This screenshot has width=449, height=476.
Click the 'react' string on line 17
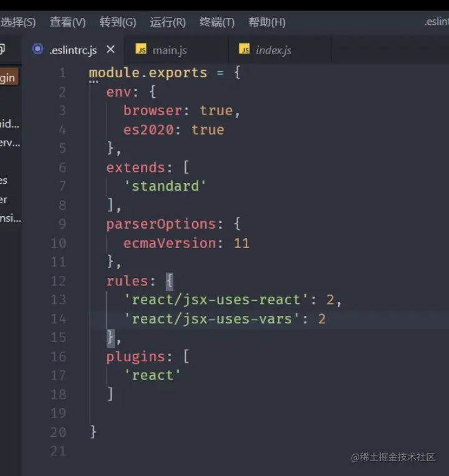pyautogui.click(x=153, y=376)
